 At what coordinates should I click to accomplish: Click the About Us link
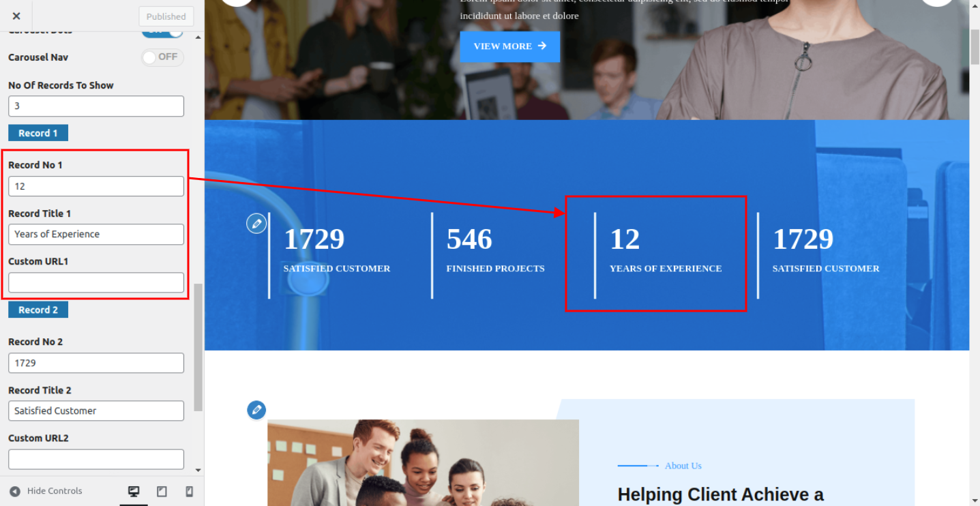point(683,466)
